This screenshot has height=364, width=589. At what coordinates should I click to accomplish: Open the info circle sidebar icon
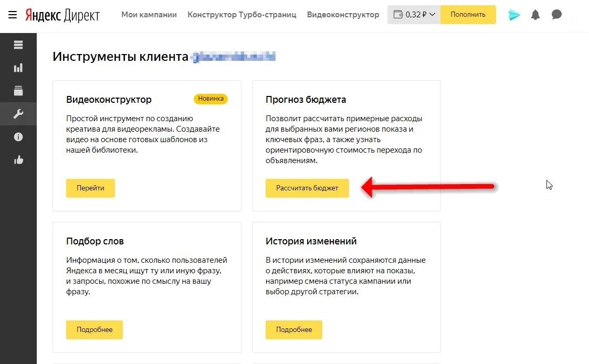(x=18, y=137)
